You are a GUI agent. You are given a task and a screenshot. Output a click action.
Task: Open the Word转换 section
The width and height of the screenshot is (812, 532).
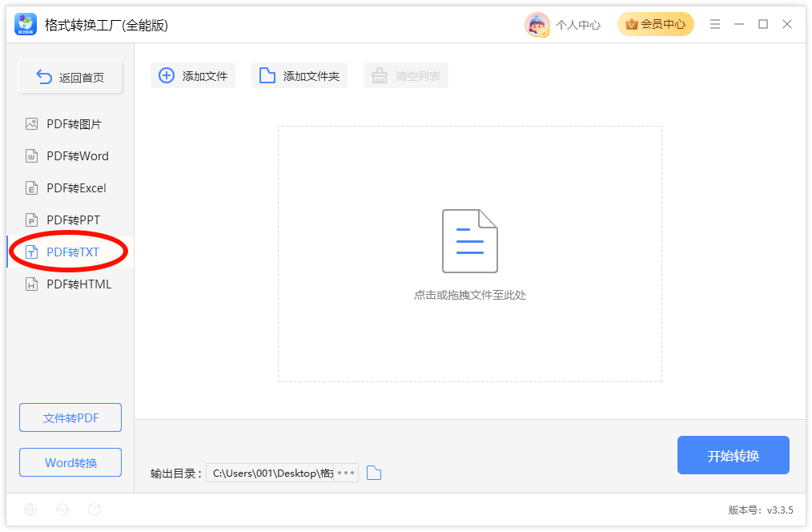(70, 462)
